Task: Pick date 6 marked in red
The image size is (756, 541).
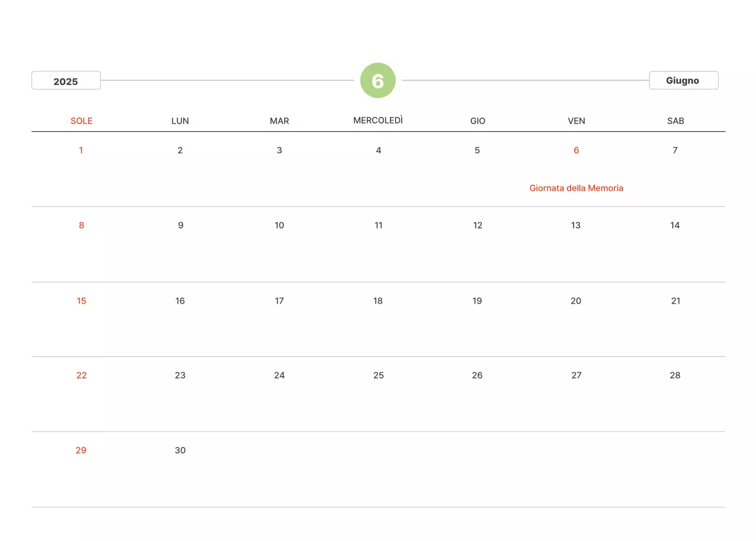Action: 576,151
